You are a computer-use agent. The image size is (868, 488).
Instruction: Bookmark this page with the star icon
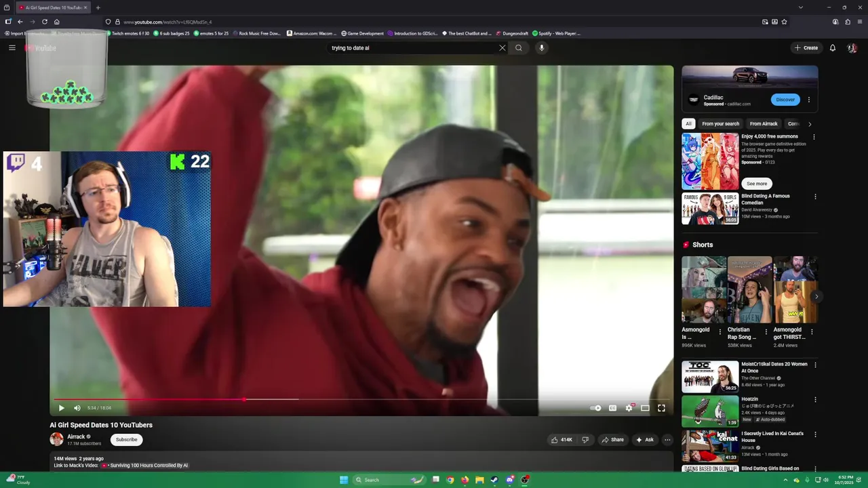point(785,22)
